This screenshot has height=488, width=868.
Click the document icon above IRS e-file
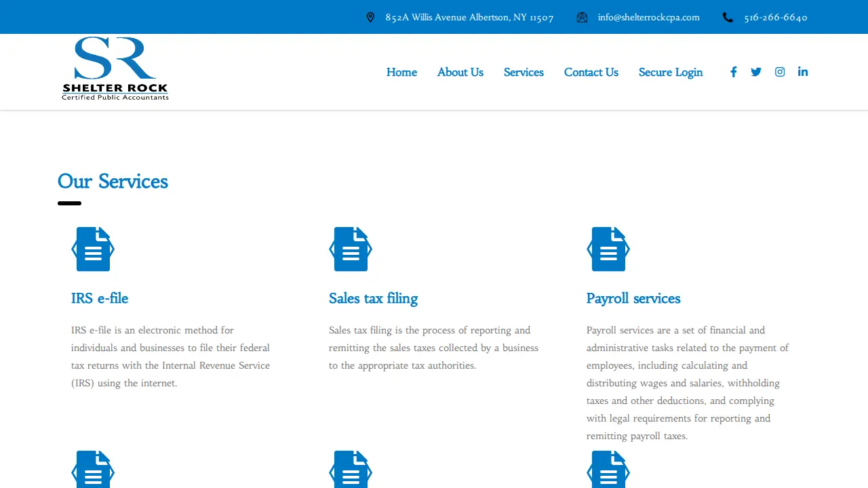(x=93, y=249)
